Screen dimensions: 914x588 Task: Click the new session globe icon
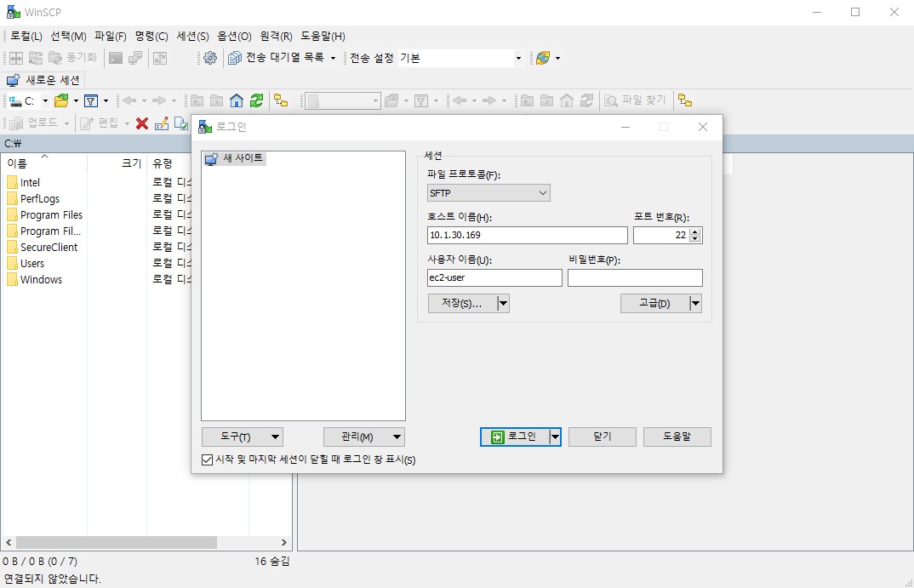pos(543,58)
